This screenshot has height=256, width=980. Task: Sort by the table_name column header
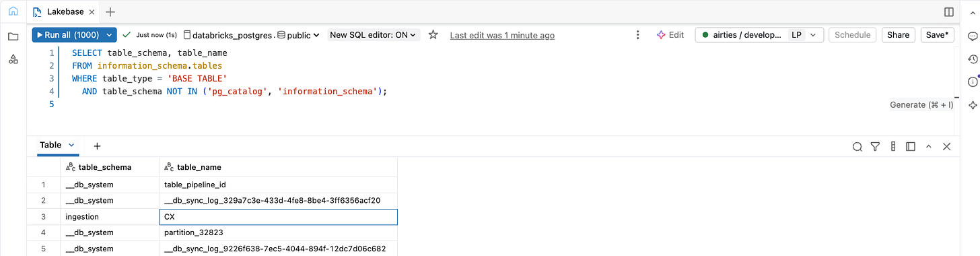[278, 167]
